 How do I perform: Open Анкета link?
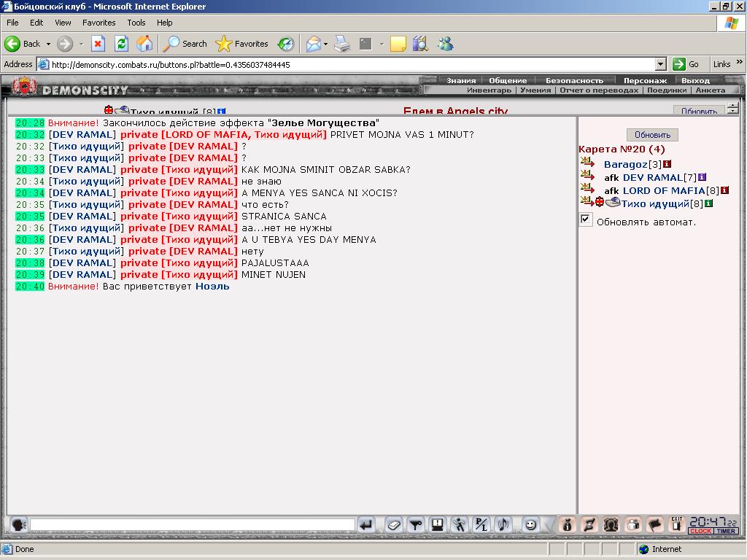point(711,90)
